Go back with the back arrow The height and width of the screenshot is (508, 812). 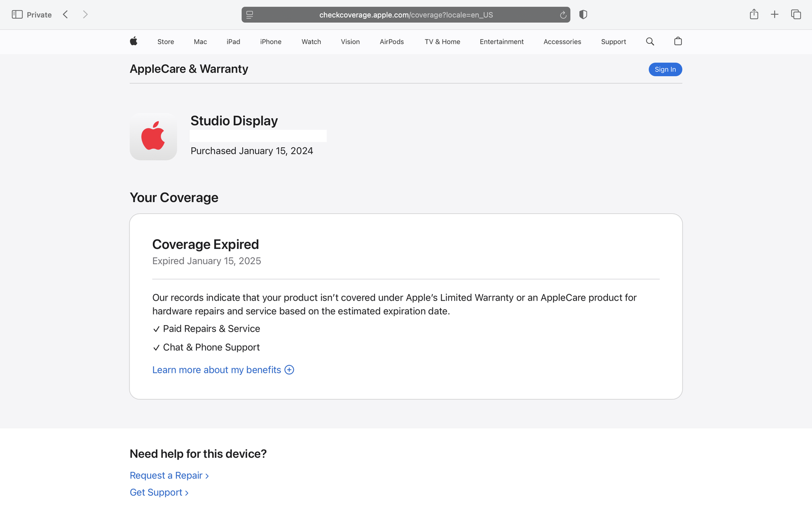click(65, 15)
